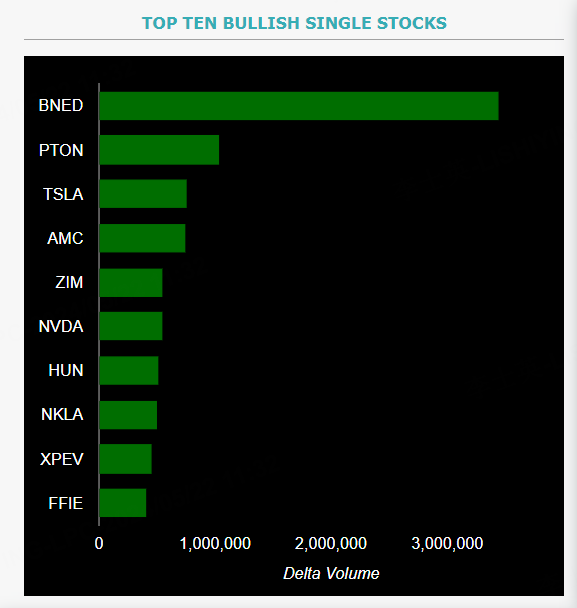Click the BNED ticker label
The width and height of the screenshot is (577, 608).
61,105
